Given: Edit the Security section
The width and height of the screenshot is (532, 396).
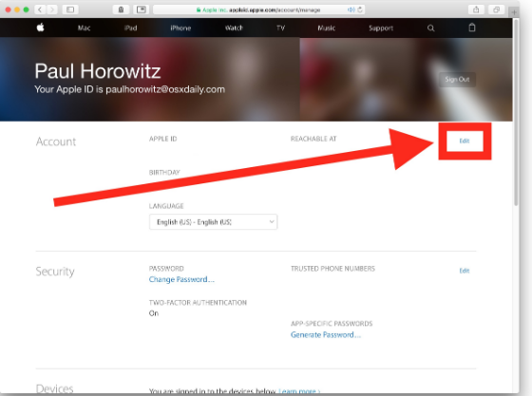Looking at the screenshot, I should (x=465, y=271).
